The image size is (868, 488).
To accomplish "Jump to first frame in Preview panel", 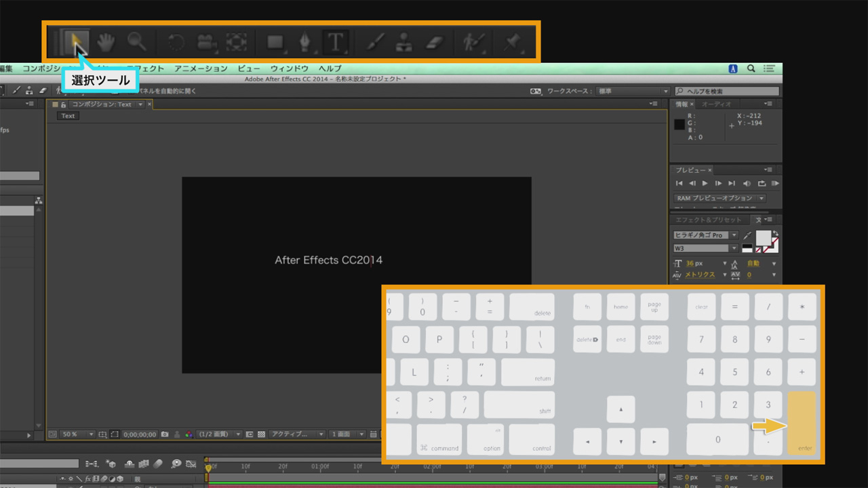I will click(679, 184).
